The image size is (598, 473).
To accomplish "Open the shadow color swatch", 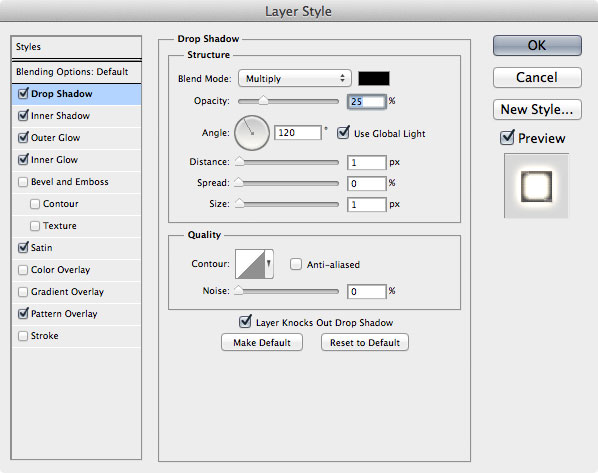I will [374, 78].
